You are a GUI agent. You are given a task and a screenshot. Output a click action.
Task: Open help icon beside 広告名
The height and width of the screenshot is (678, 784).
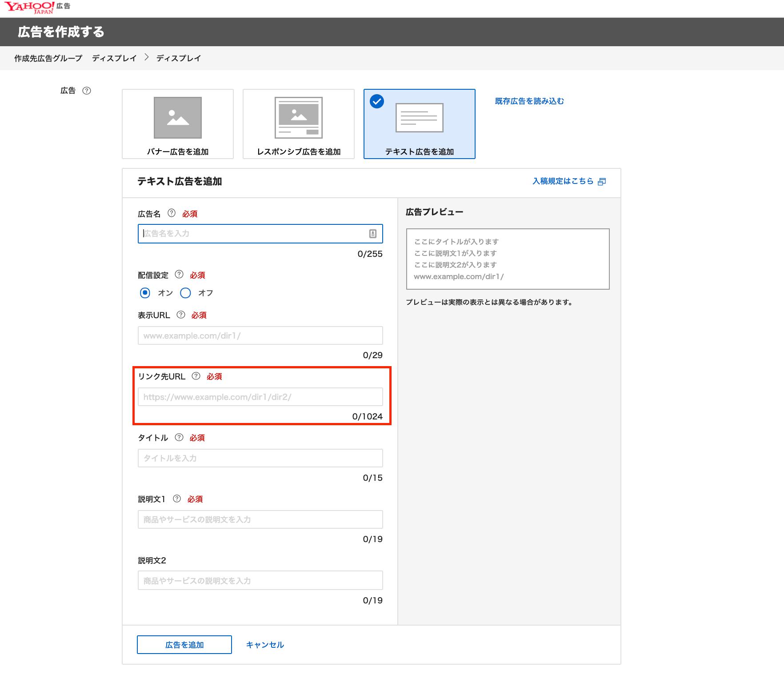tap(172, 213)
